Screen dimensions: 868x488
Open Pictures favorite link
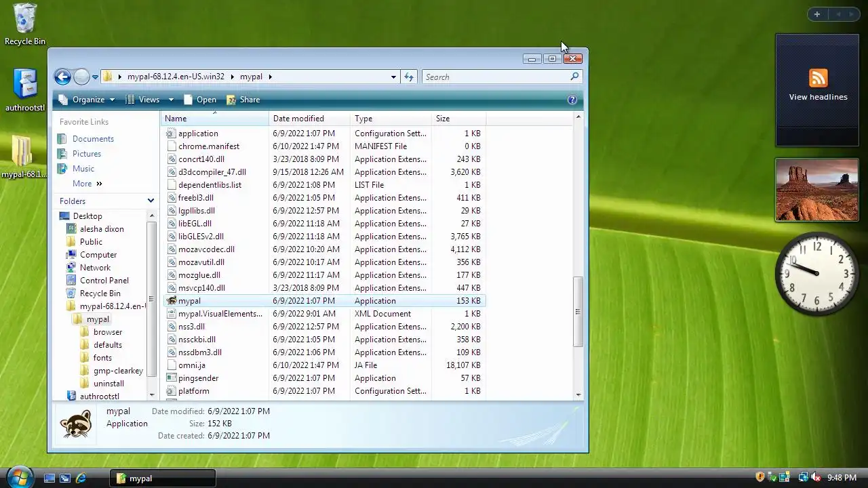(86, 154)
